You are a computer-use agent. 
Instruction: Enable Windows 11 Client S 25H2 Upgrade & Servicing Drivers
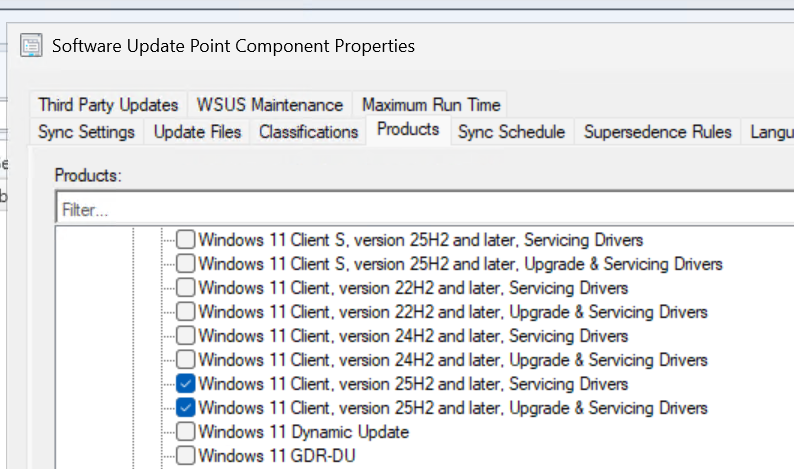click(x=186, y=264)
